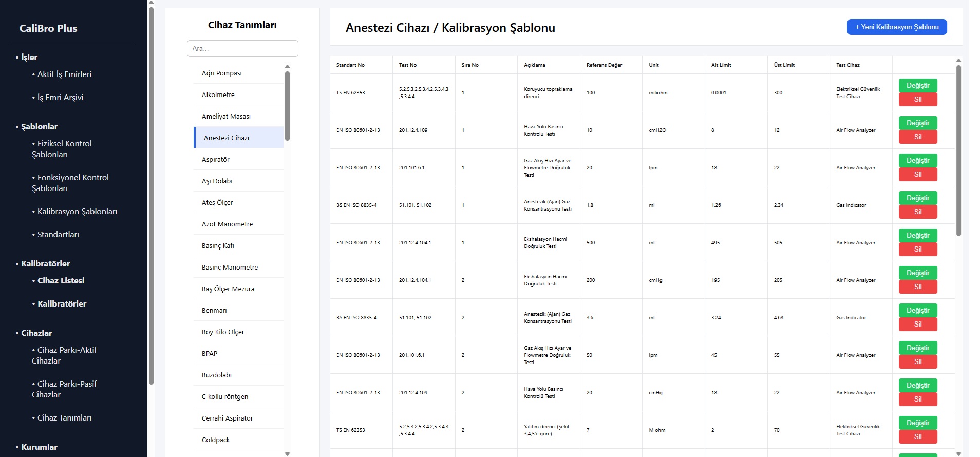Open Cihaz Listesi under Kalibratörler
The height and width of the screenshot is (457, 980).
tap(61, 281)
